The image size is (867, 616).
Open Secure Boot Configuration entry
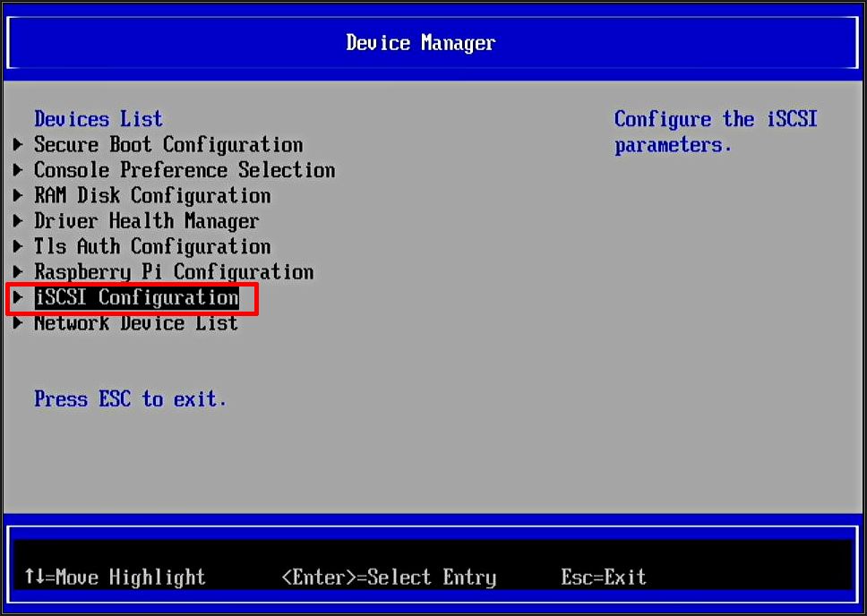(168, 145)
